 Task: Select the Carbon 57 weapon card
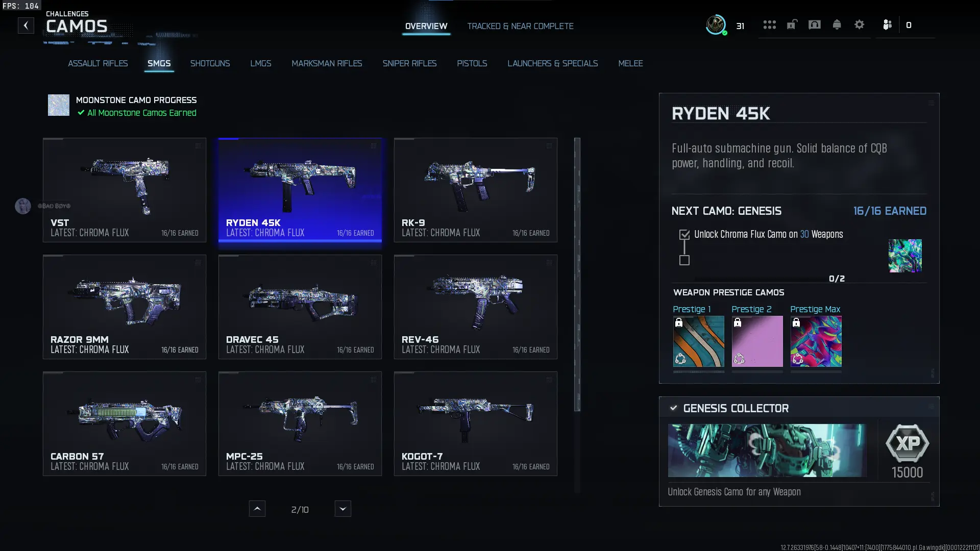tap(125, 423)
